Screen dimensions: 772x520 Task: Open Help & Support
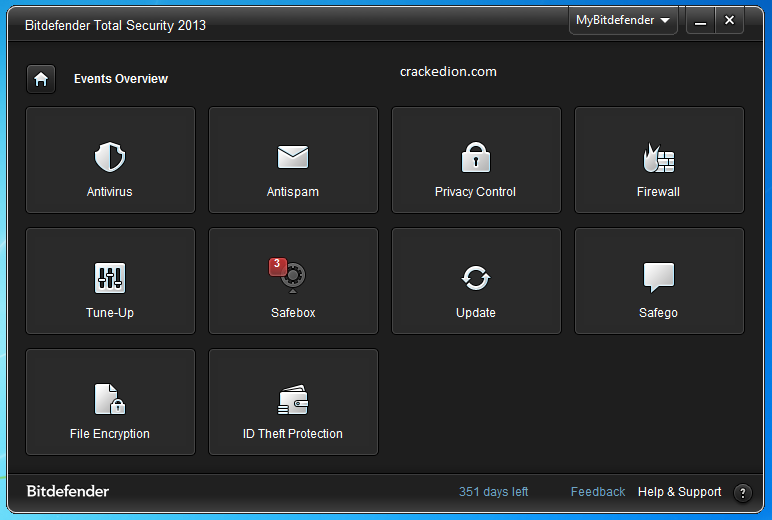click(679, 491)
